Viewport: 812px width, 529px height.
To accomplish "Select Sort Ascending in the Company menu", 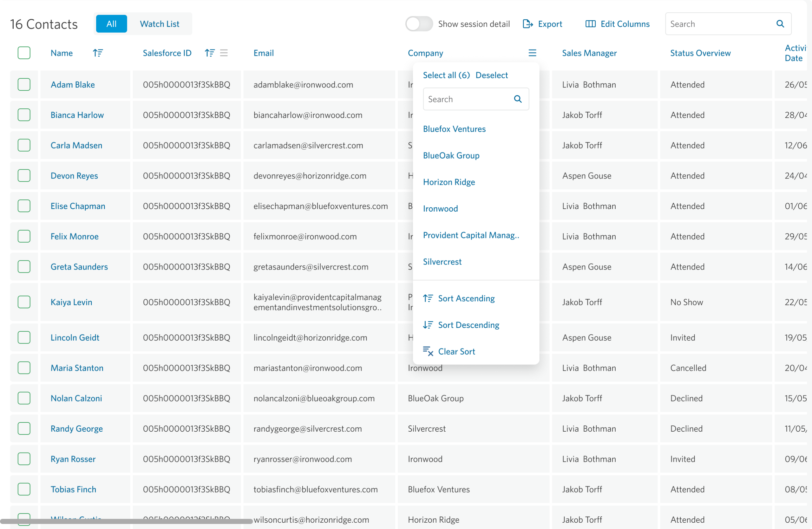I will [x=466, y=298].
